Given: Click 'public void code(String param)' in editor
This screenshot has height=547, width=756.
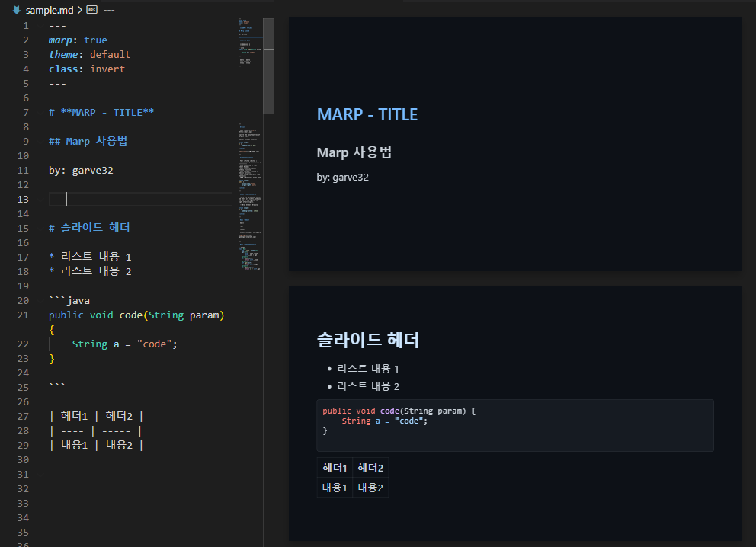Looking at the screenshot, I should coord(136,315).
